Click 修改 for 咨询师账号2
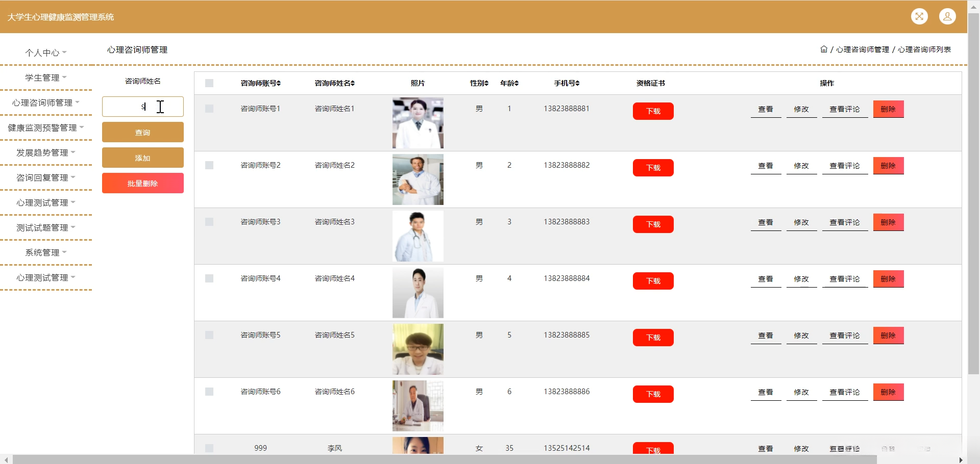Image resolution: width=980 pixels, height=464 pixels. pos(801,166)
